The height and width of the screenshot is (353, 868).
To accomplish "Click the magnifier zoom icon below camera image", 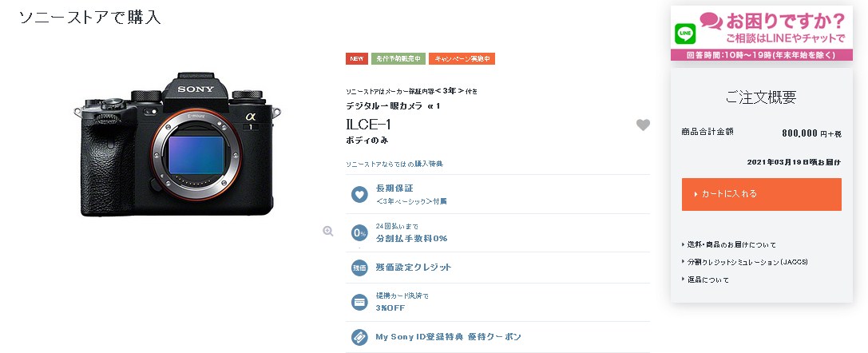I will click(327, 232).
